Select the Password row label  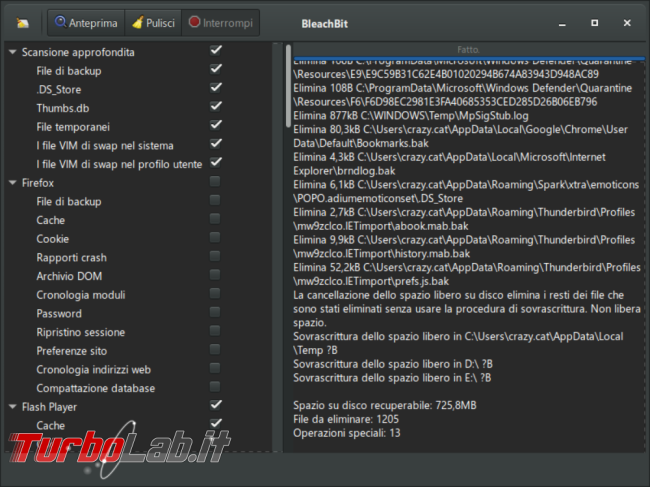tap(59, 314)
